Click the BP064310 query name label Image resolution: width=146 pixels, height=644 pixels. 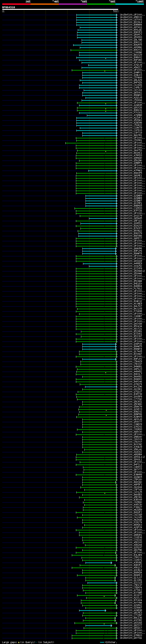pyautogui.click(x=8, y=8)
